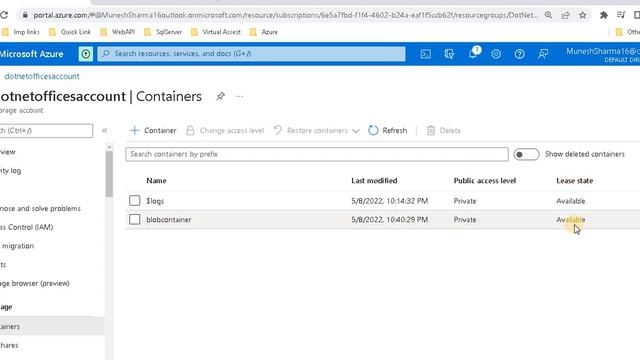Open Imp links bookmark folder
Image resolution: width=640 pixels, height=360 pixels.
click(x=21, y=32)
